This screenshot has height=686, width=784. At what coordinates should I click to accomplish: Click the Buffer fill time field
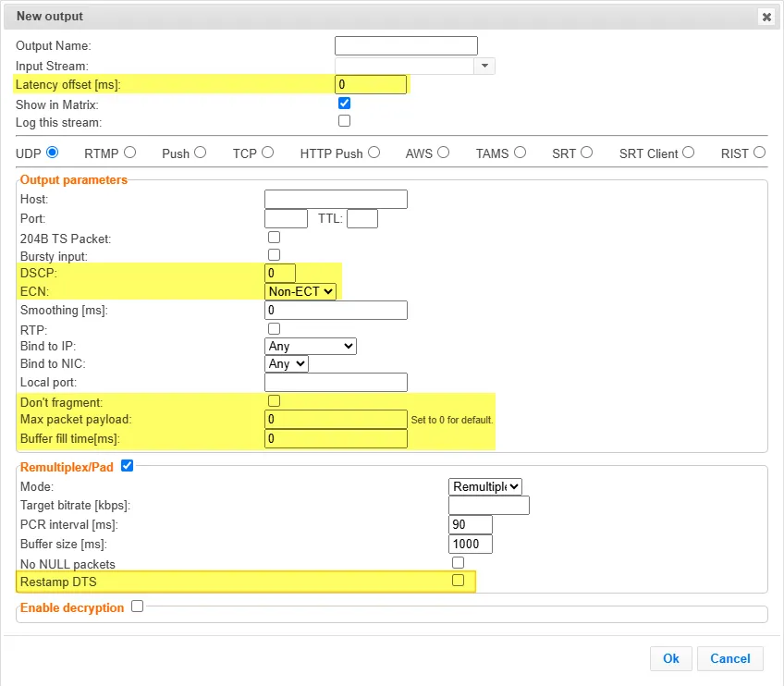coord(336,438)
